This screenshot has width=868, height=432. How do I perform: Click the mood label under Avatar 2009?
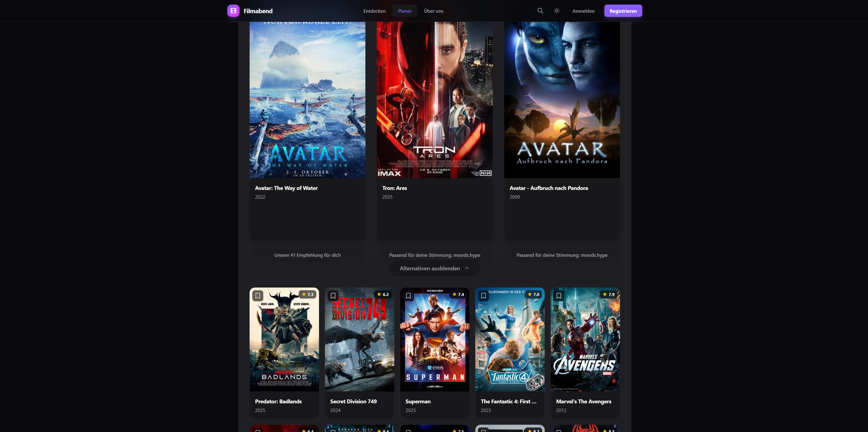(562, 255)
